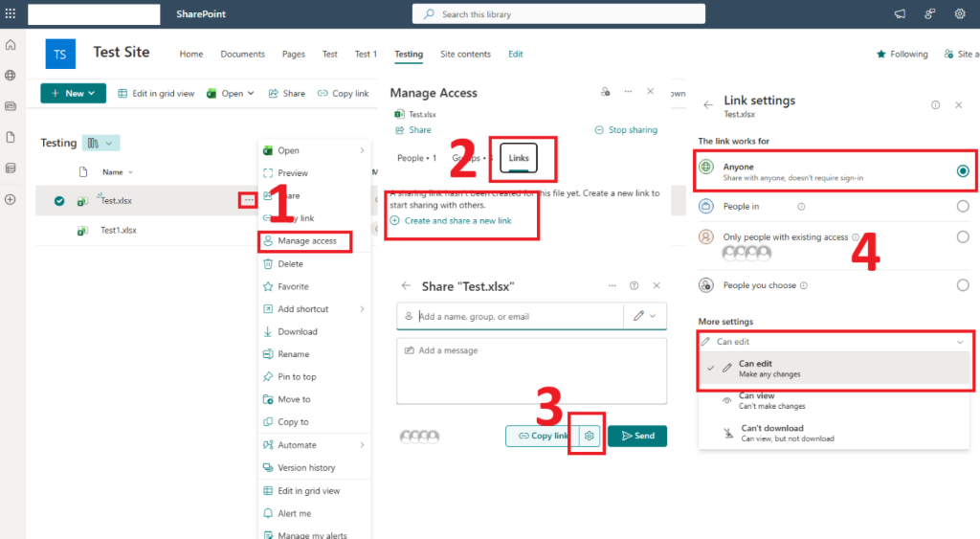Choose Manage access from context menu
The height and width of the screenshot is (539, 980).
[x=305, y=240]
